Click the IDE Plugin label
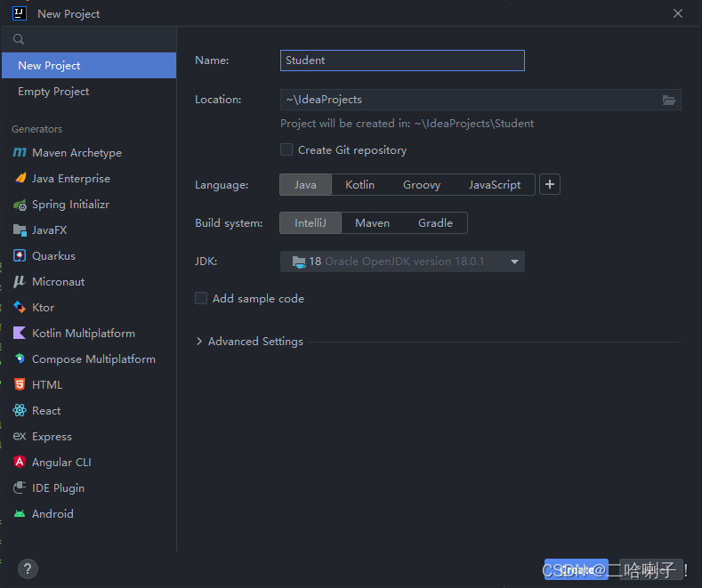This screenshot has width=702, height=588. point(58,488)
